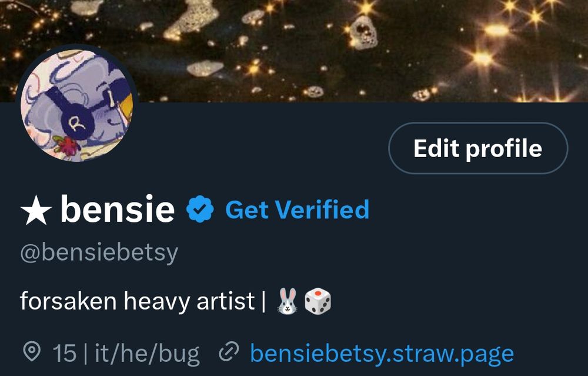Click the rabbit emoji in bio

(x=288, y=301)
